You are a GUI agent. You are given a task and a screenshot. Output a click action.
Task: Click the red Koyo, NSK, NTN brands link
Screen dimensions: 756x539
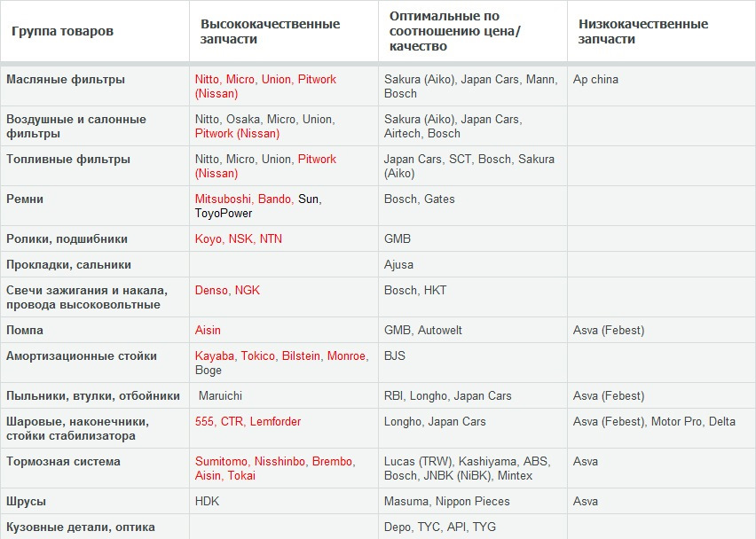(239, 238)
